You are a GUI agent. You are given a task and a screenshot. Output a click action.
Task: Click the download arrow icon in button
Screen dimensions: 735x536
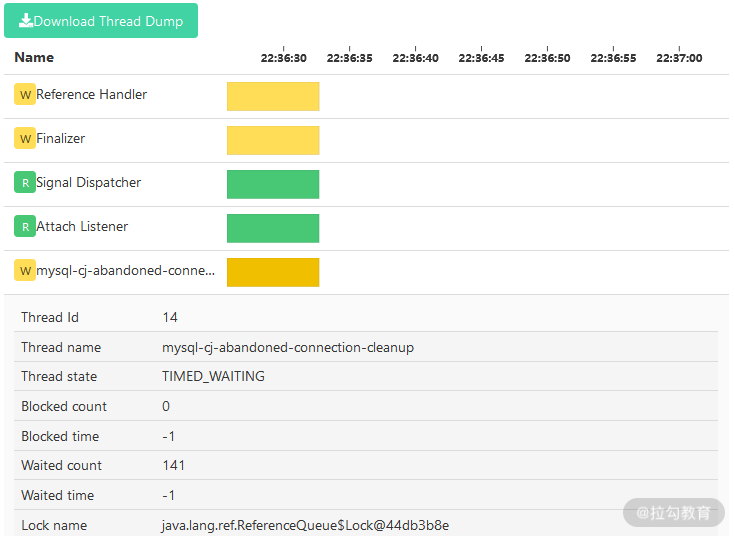tap(25, 21)
